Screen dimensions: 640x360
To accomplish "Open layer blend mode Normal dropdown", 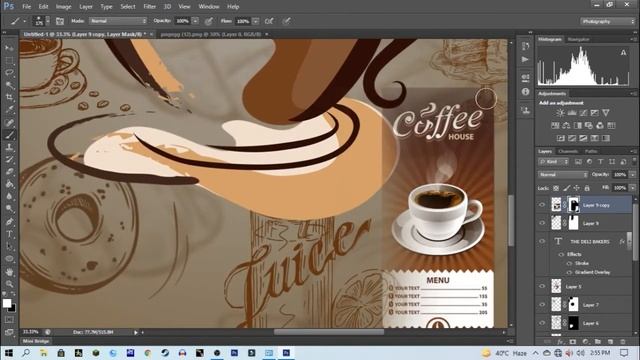I will coord(563,174).
